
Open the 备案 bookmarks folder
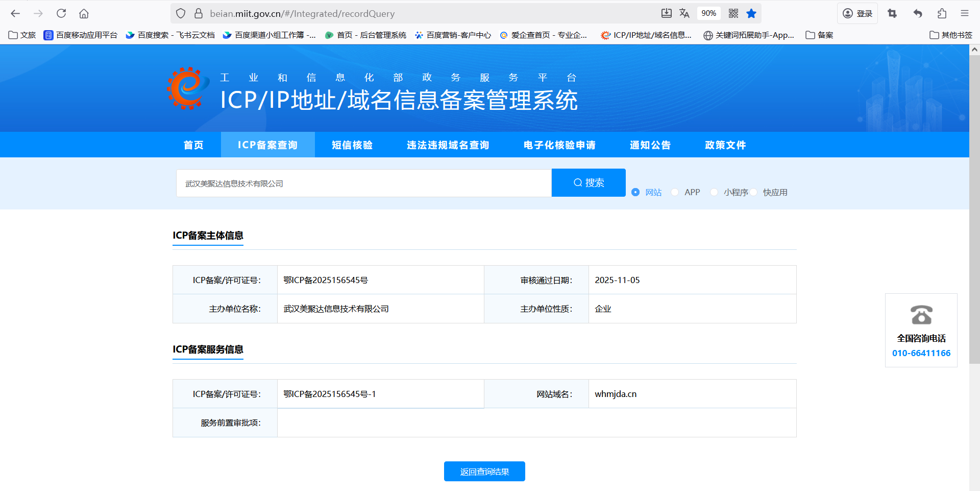[x=819, y=35]
